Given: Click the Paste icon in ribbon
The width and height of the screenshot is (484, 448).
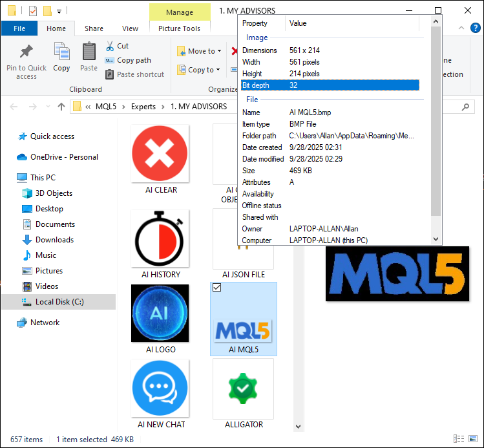Looking at the screenshot, I should [x=89, y=52].
